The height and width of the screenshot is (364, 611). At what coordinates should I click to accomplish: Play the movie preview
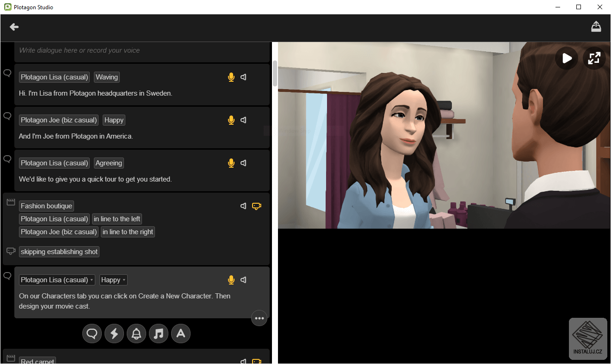click(x=567, y=58)
